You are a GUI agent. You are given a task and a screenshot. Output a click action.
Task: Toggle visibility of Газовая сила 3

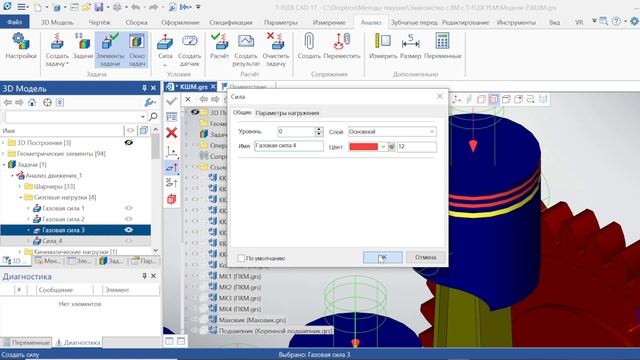coord(129,230)
